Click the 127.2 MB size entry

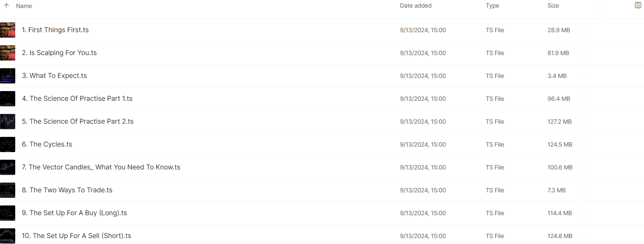(559, 122)
